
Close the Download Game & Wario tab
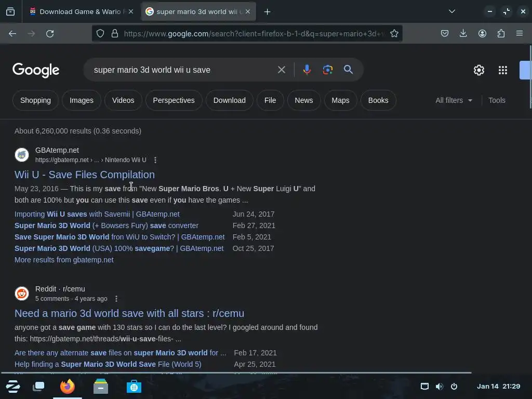[x=131, y=11]
